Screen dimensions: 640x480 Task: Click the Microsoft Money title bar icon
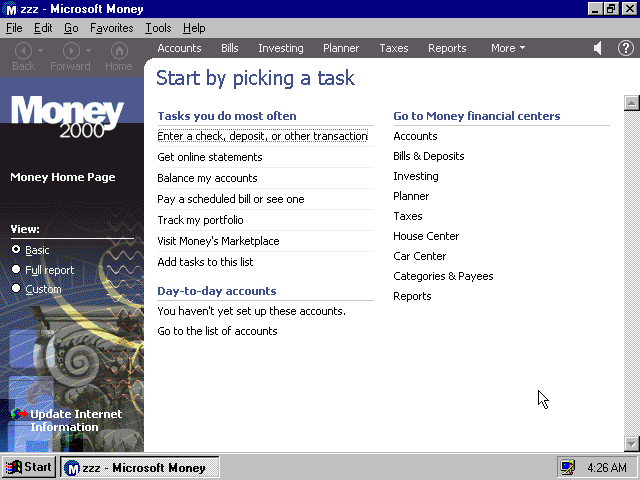tap(11, 9)
